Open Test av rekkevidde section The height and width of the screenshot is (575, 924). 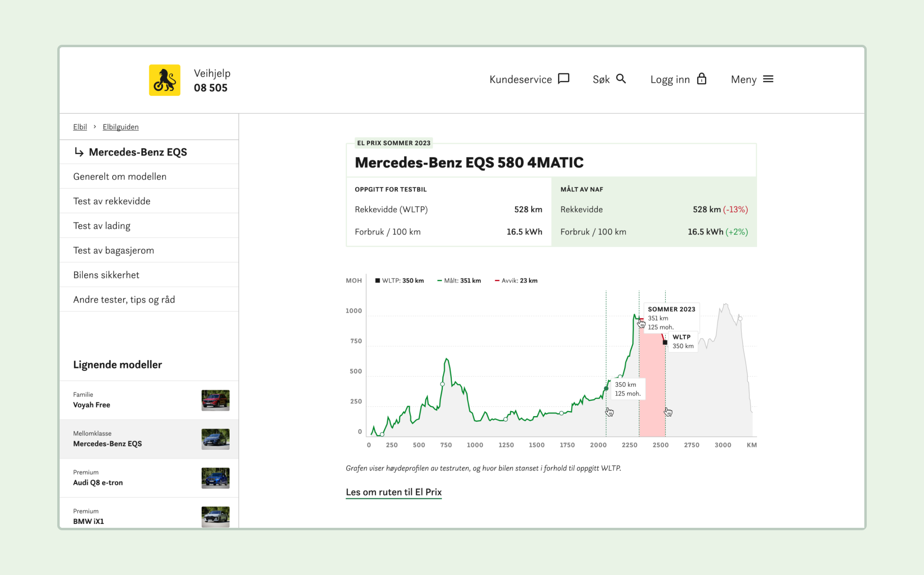(149, 201)
